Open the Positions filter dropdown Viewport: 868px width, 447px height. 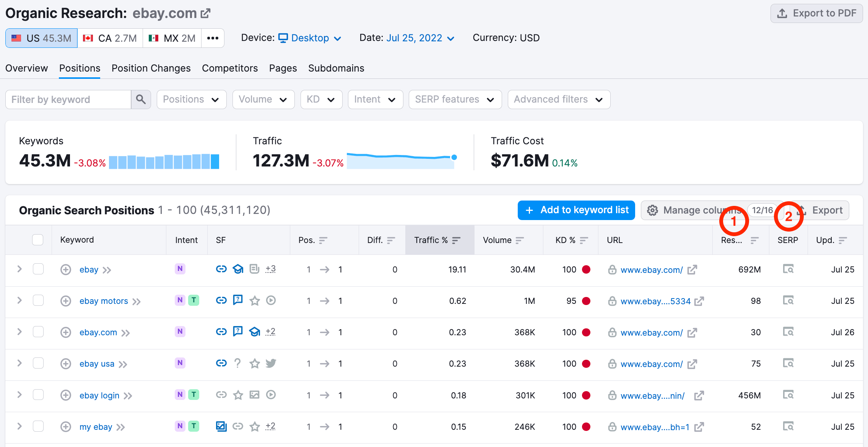tap(192, 100)
